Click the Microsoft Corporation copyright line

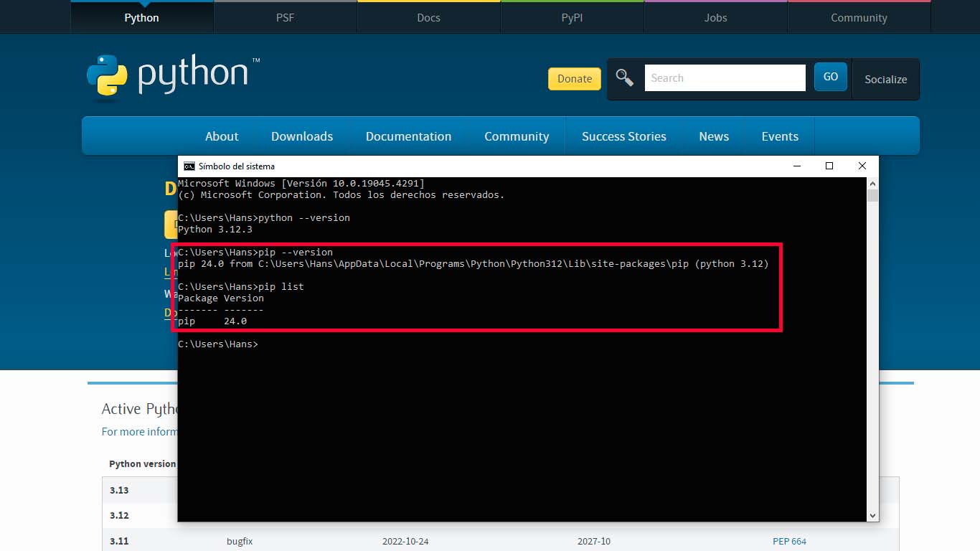click(x=341, y=195)
